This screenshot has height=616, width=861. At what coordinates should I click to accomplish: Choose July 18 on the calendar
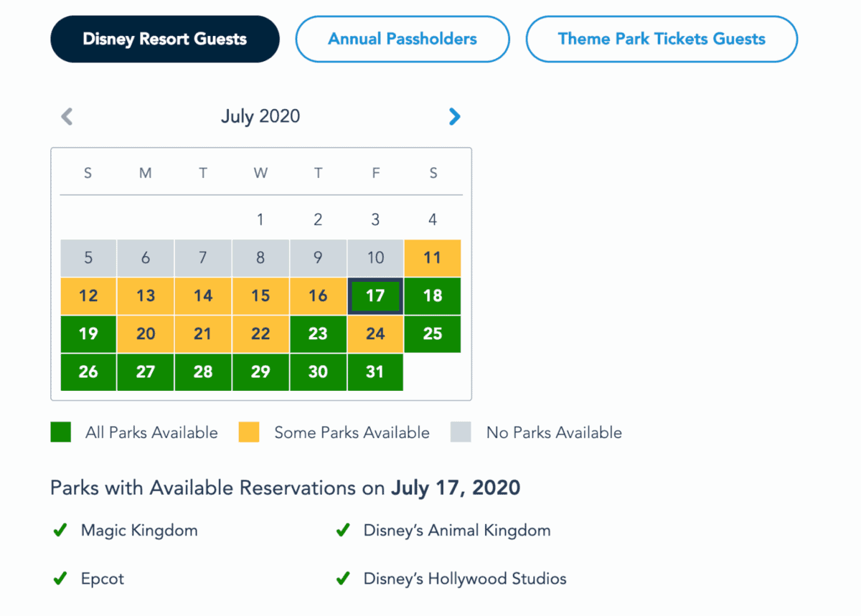(433, 295)
